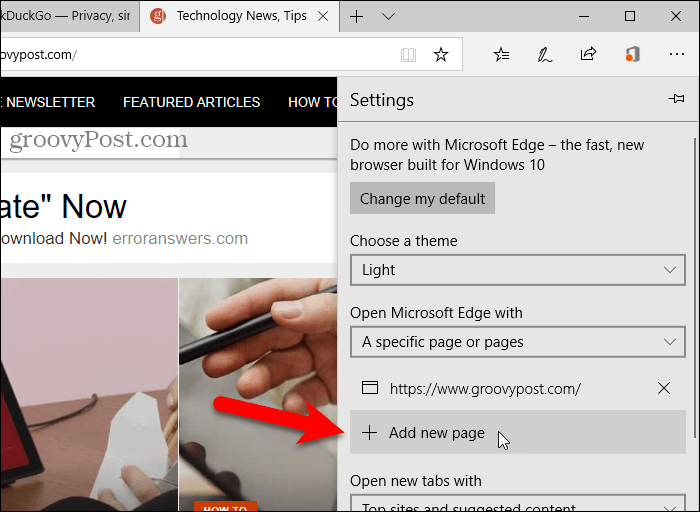Open Make a Web Note pen icon
Image resolution: width=700 pixels, height=512 pixels.
(x=544, y=55)
